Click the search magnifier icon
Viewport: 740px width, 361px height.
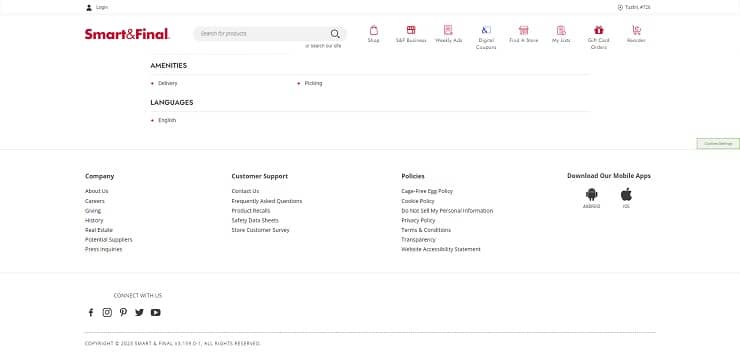(335, 34)
